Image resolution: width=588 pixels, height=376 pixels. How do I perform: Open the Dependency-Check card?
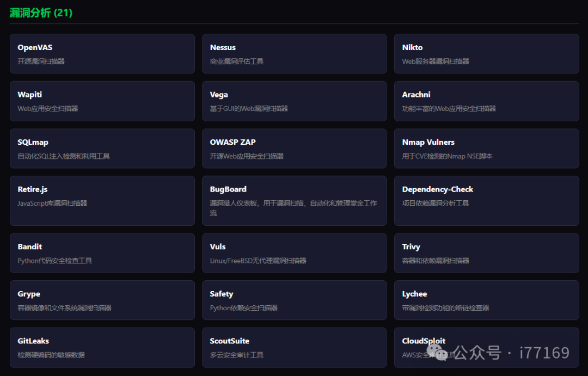486,201
